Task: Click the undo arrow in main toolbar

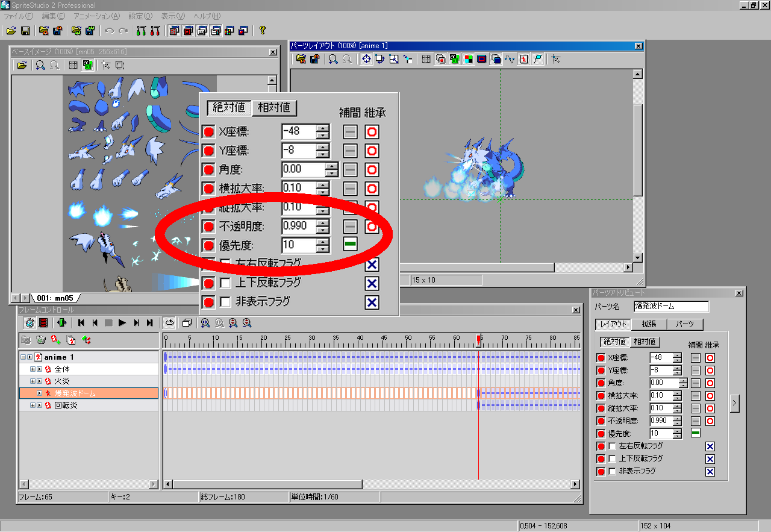Action: 109,30
